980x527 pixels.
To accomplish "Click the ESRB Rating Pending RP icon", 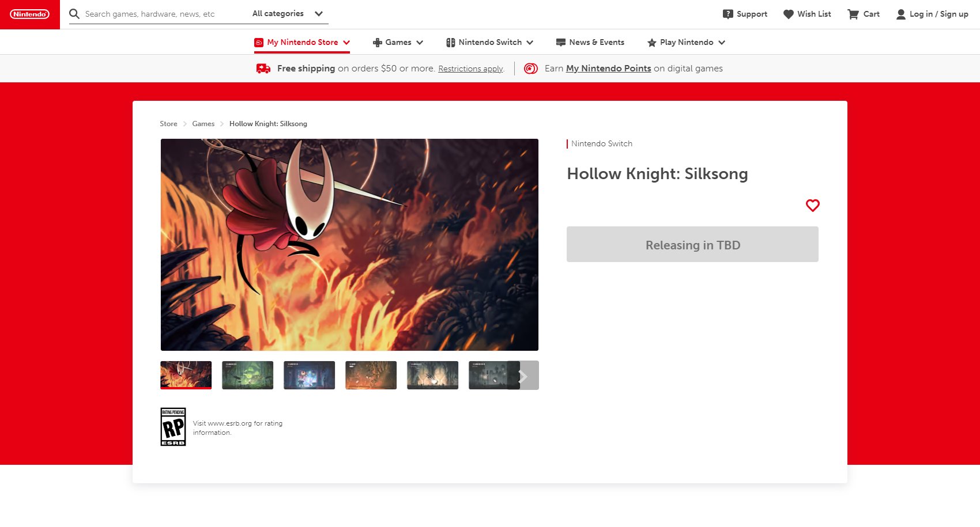I will pos(173,427).
